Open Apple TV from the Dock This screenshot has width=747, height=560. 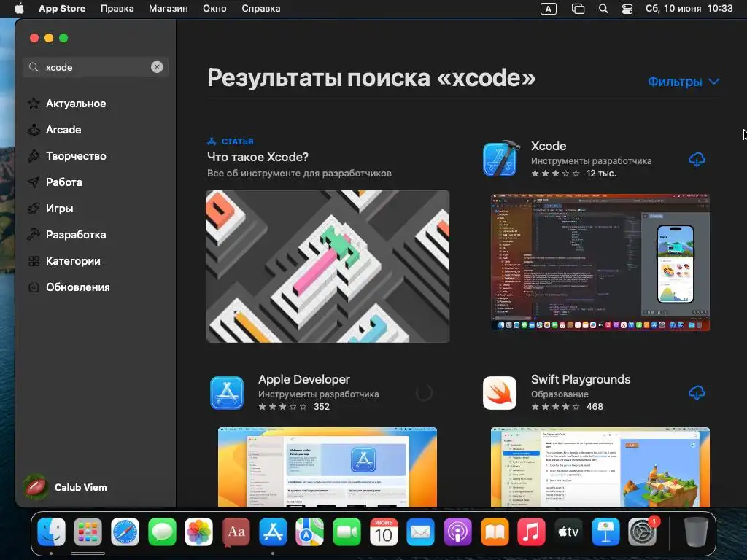pos(568,532)
